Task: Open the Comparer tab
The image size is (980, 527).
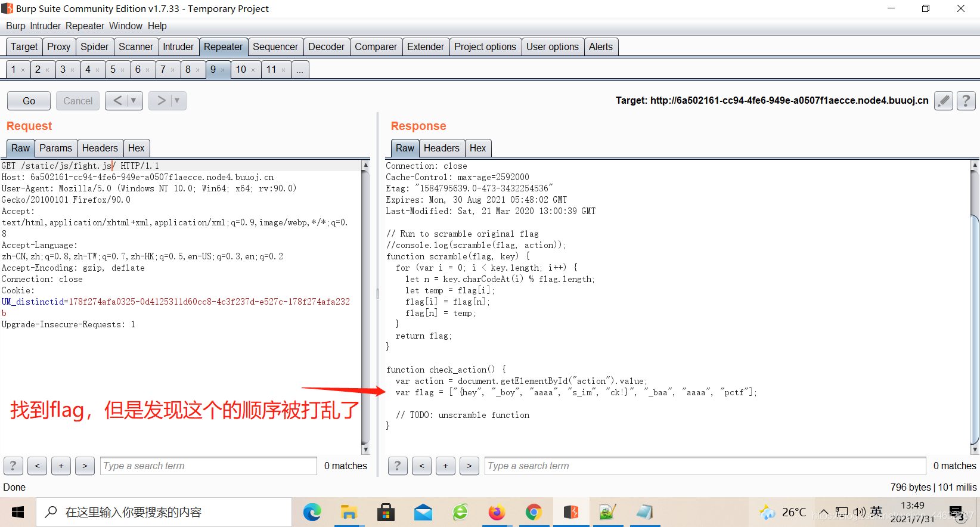Action: point(376,46)
